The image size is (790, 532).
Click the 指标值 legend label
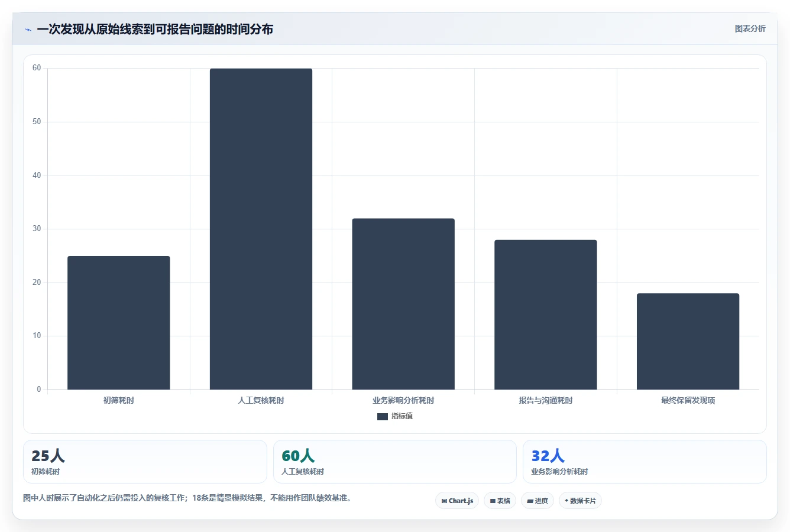pyautogui.click(x=402, y=416)
